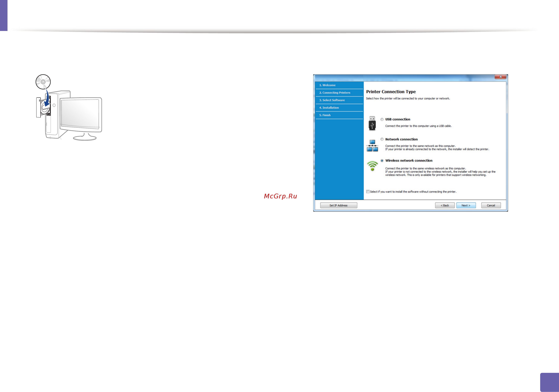
Task: Click the 'Select how the printer will be connected' text
Action: [408, 99]
